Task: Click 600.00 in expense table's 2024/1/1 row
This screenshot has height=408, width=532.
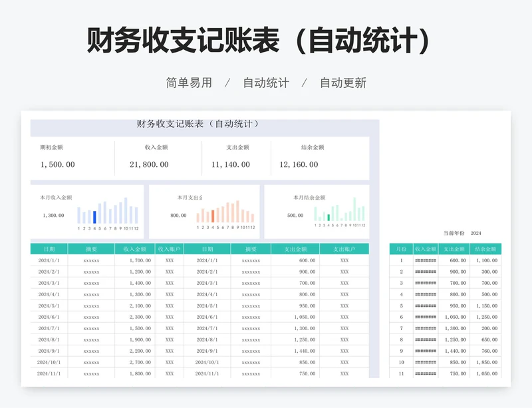Action: coord(307,260)
